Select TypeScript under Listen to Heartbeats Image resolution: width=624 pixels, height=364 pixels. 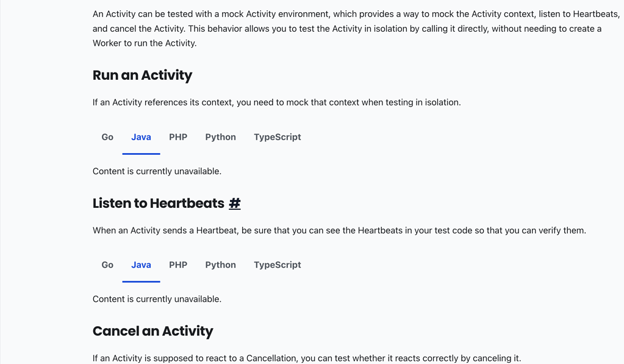click(x=277, y=265)
